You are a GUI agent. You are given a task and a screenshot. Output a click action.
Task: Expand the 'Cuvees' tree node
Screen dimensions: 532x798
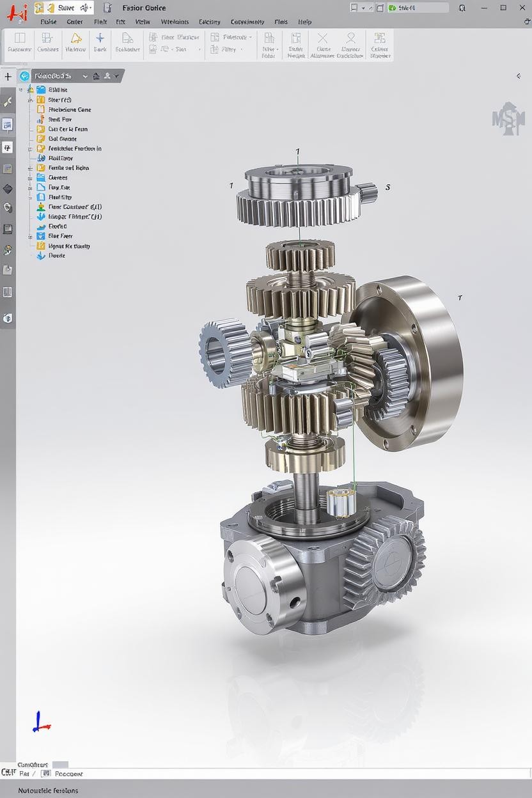pyautogui.click(x=30, y=178)
